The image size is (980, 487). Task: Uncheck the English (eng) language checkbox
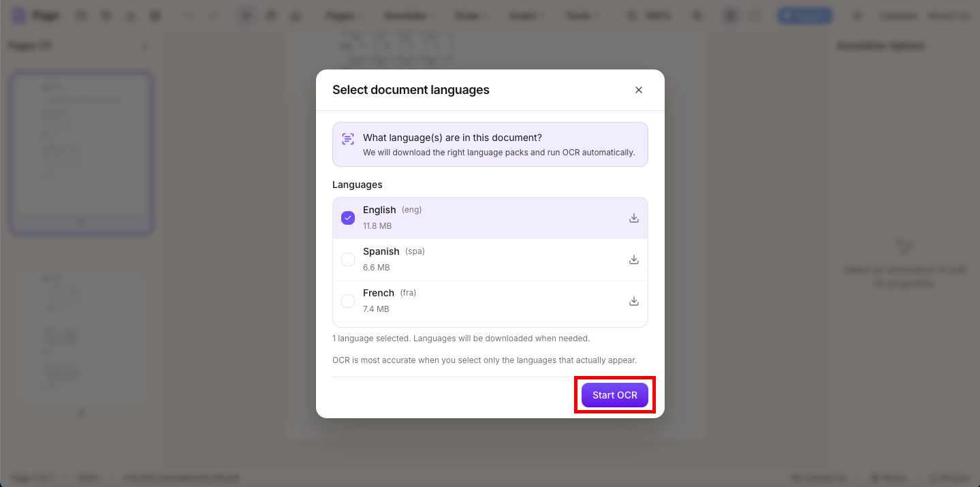pyautogui.click(x=348, y=217)
